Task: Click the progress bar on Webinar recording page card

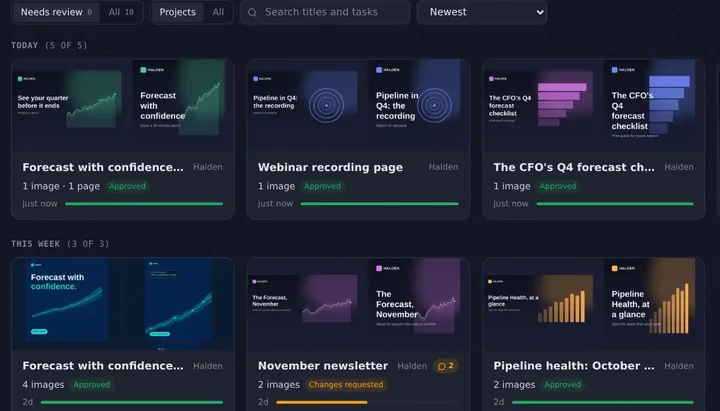Action: coord(379,203)
